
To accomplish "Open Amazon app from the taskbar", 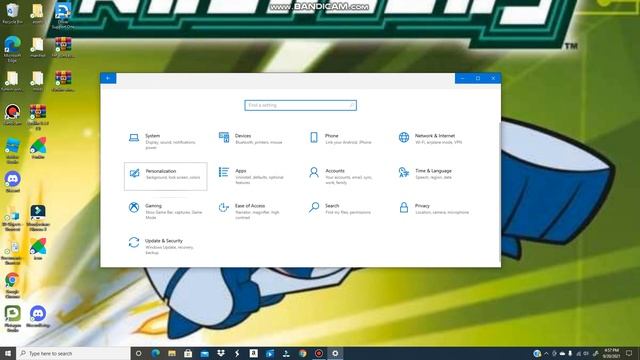I will pyautogui.click(x=253, y=353).
